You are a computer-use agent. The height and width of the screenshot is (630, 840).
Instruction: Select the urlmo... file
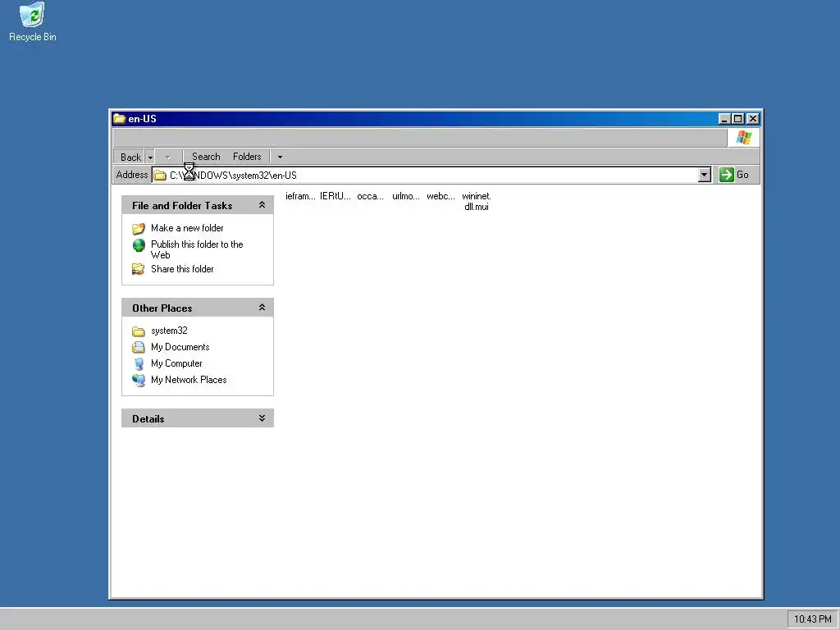[x=405, y=196]
